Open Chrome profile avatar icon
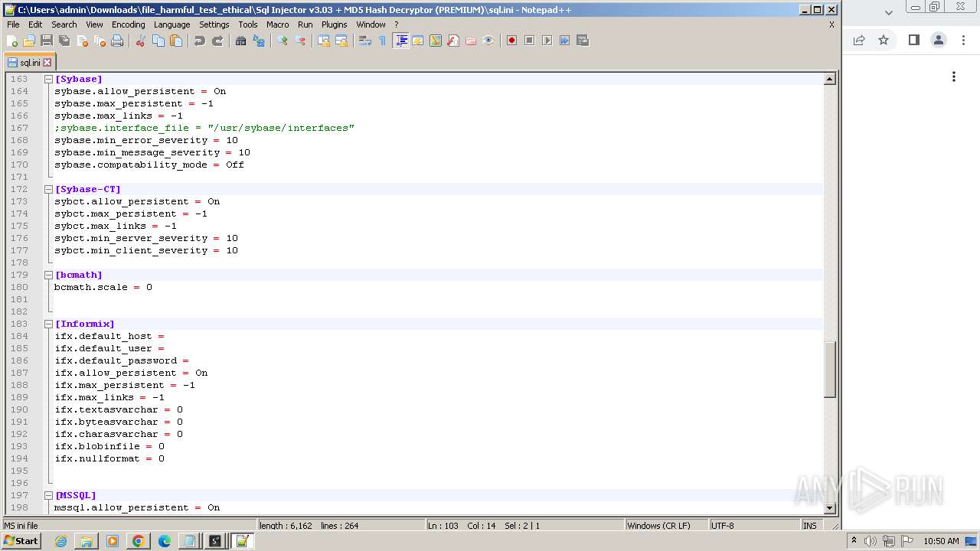Image resolution: width=980 pixels, height=551 pixels. pos(939,41)
